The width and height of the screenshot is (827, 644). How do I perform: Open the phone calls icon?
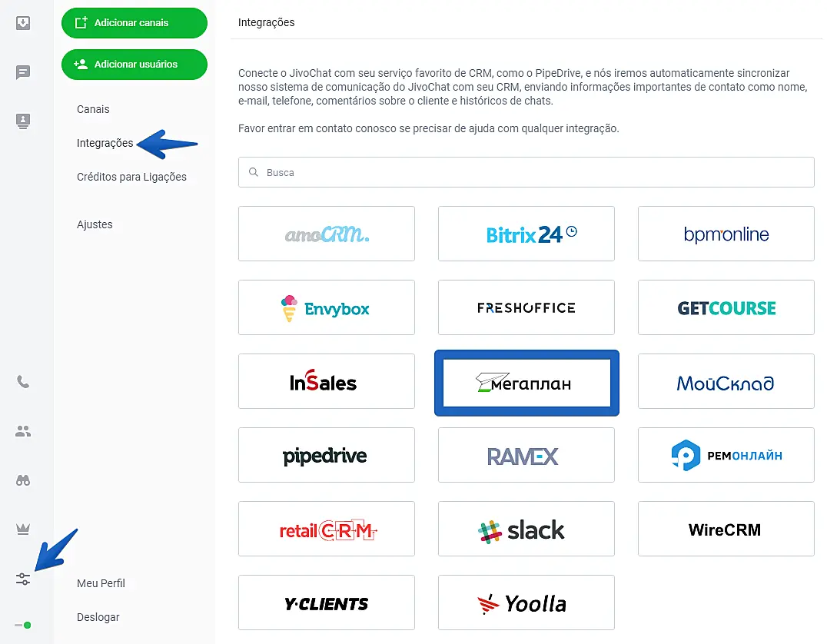(23, 382)
